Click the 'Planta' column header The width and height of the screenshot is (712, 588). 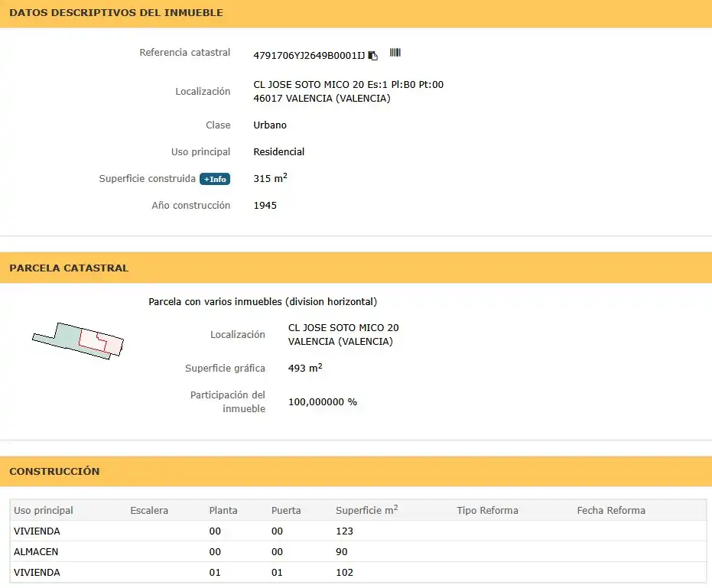click(x=223, y=510)
